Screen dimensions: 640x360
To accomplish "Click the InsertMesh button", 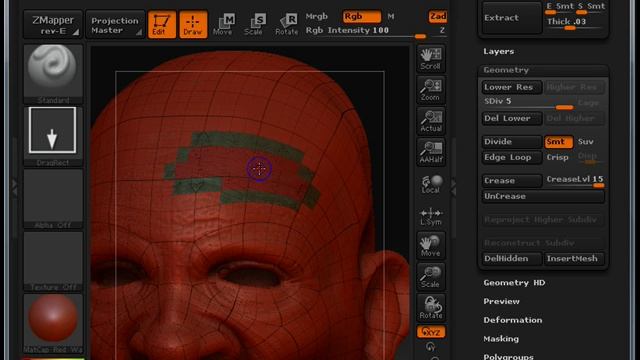I will [574, 259].
